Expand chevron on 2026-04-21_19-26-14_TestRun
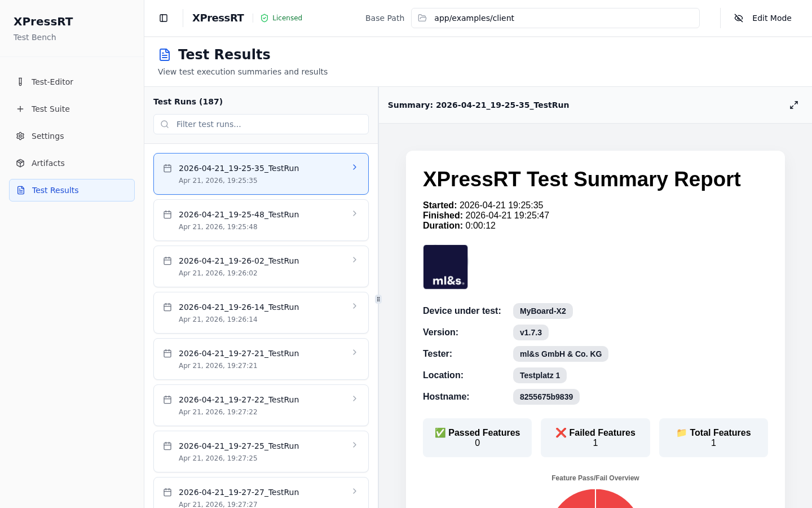812x508 pixels. [x=355, y=306]
